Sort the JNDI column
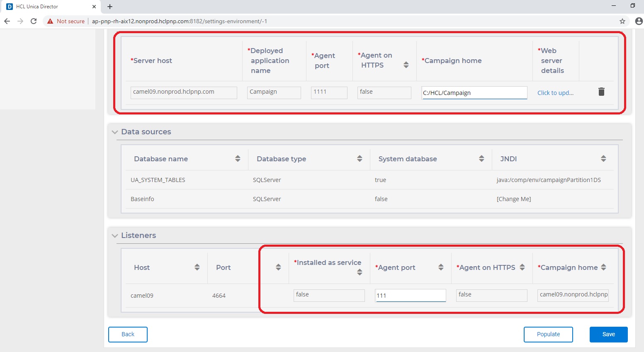Screen dimensions: 644x352 [604, 158]
